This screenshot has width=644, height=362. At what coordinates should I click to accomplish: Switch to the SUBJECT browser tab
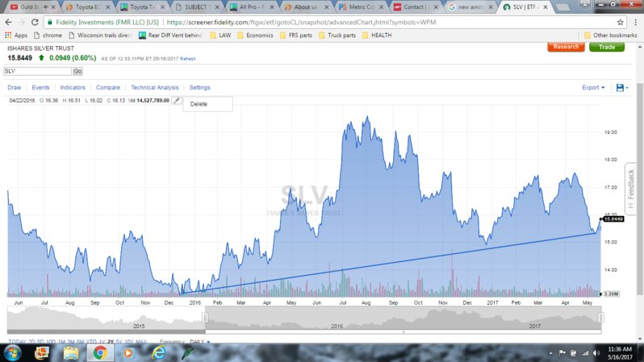pyautogui.click(x=195, y=7)
